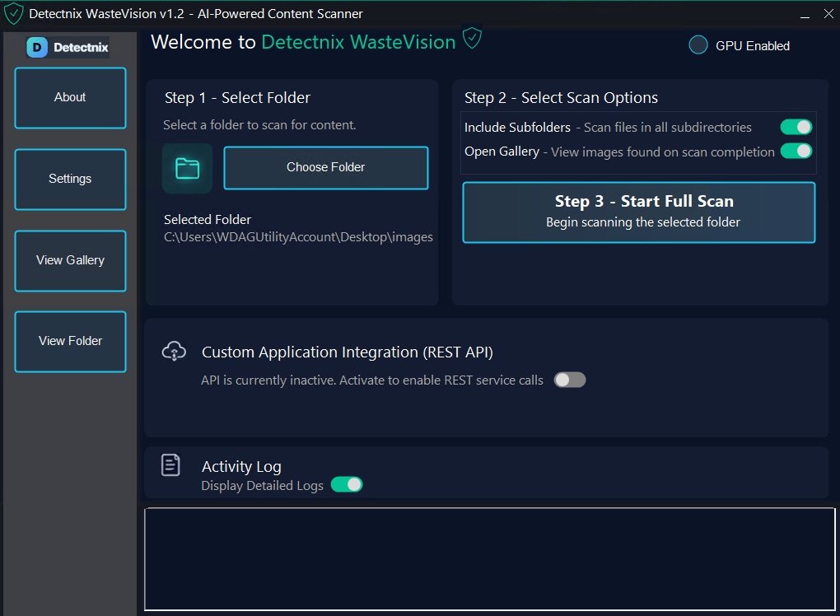This screenshot has width=840, height=616.
Task: Click the Step 2 - Select Scan Options heading
Action: pos(561,97)
